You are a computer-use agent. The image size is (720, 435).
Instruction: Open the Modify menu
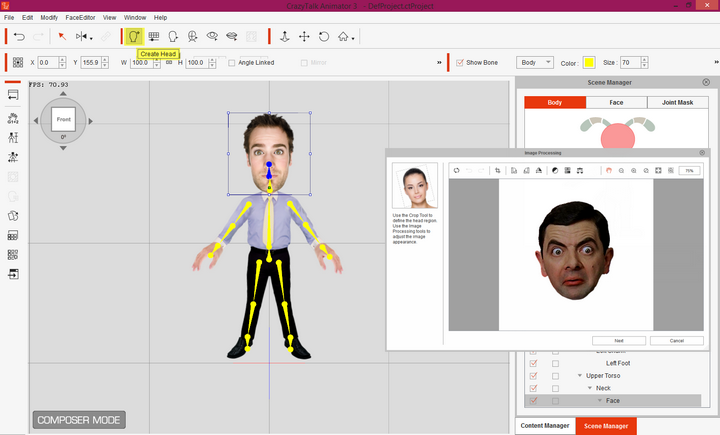point(49,17)
